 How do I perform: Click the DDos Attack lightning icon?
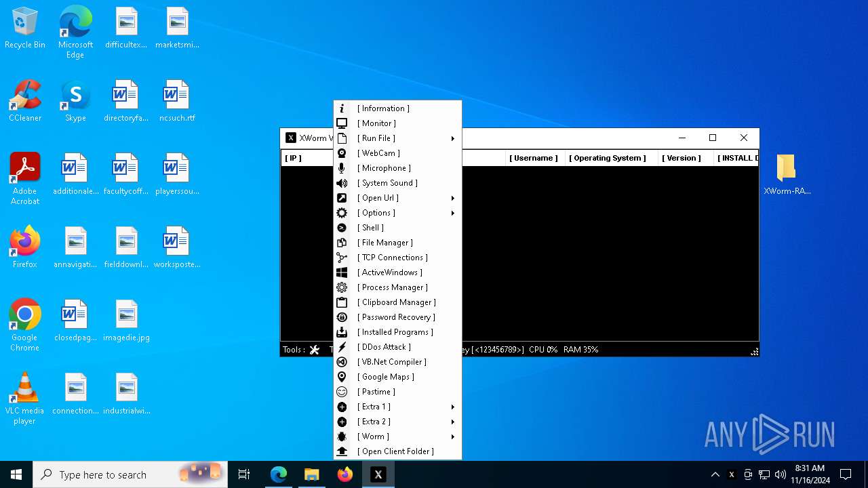point(342,347)
